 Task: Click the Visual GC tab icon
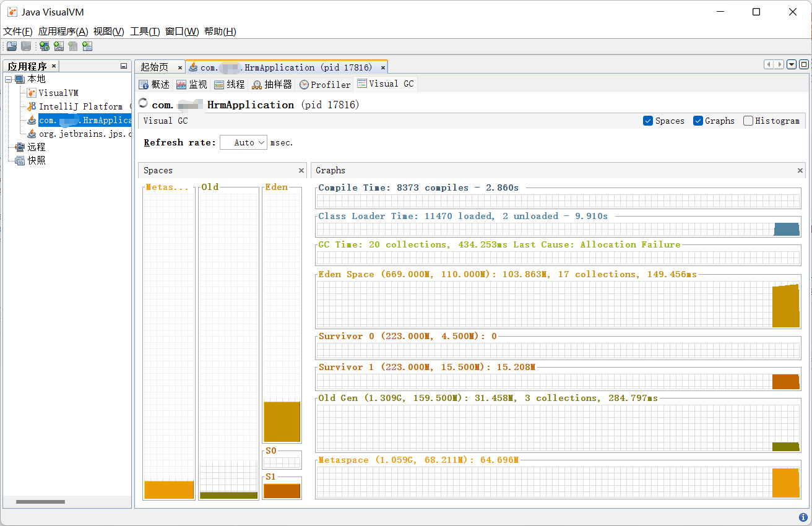point(362,84)
